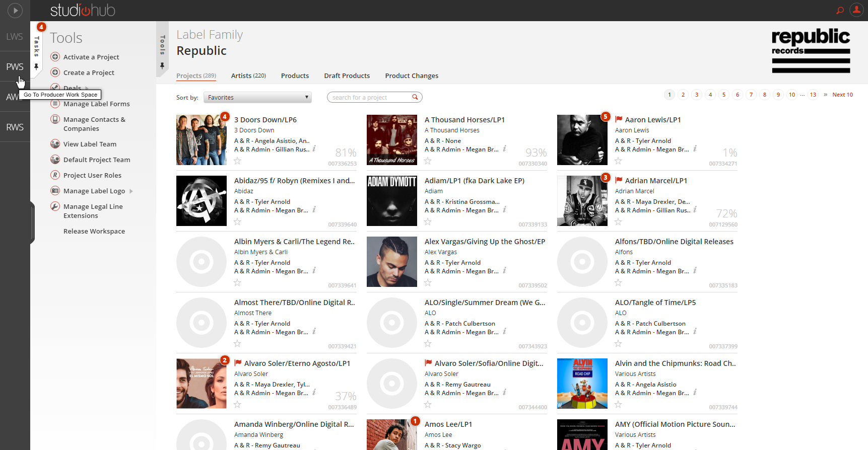Screen dimensions: 868x450
Task: Pin the Tasks panel with pushpin
Action: click(36, 66)
